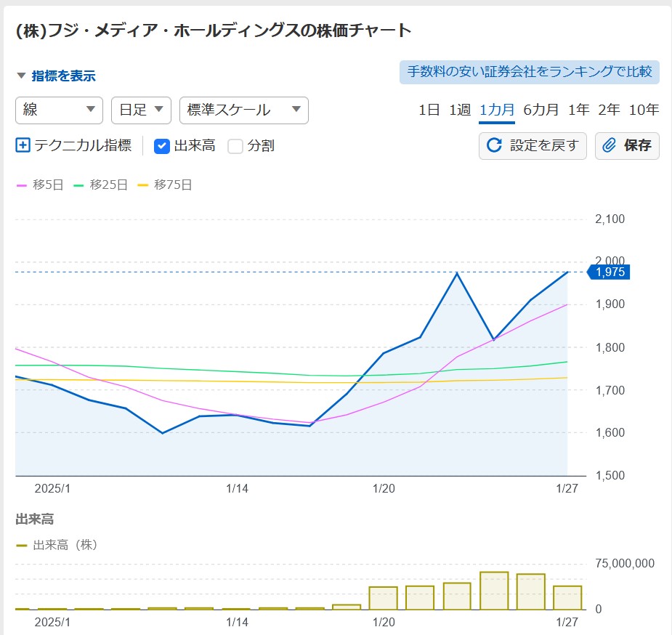
Task: Select the 6カ月 range tab
Action: pyautogui.click(x=541, y=110)
